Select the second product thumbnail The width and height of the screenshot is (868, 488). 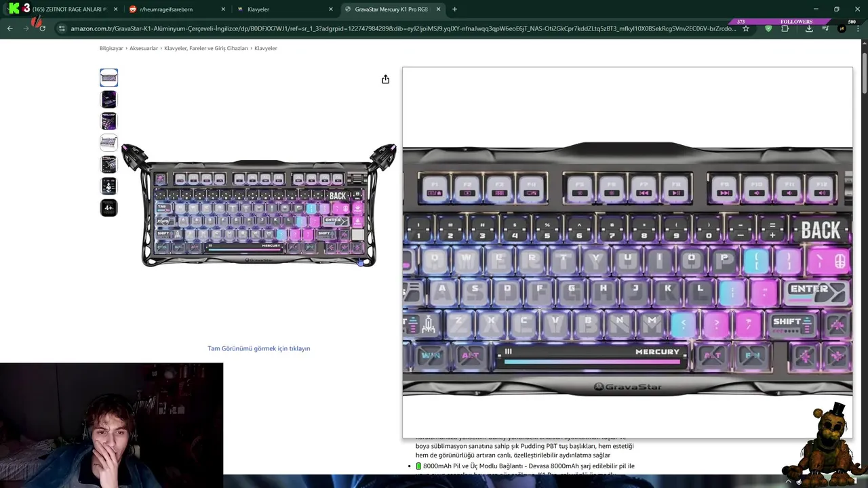[x=108, y=99]
